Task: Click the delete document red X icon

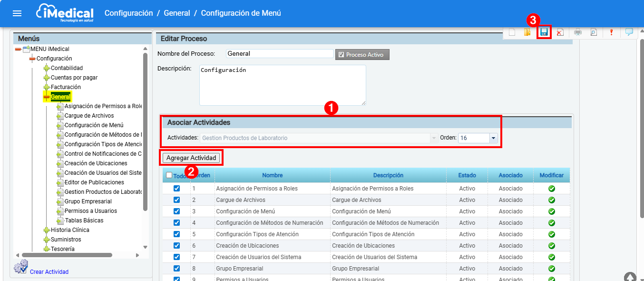Action: (x=560, y=32)
